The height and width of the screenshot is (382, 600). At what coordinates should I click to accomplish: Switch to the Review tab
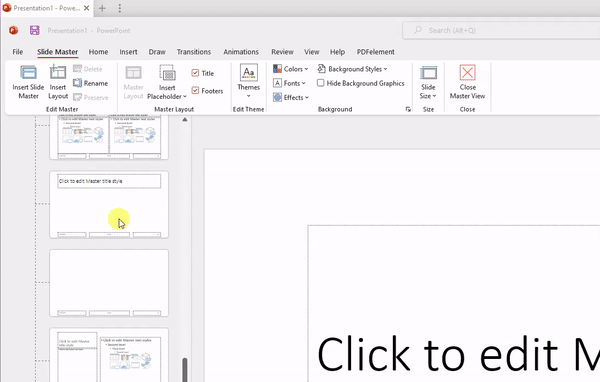pyautogui.click(x=282, y=52)
